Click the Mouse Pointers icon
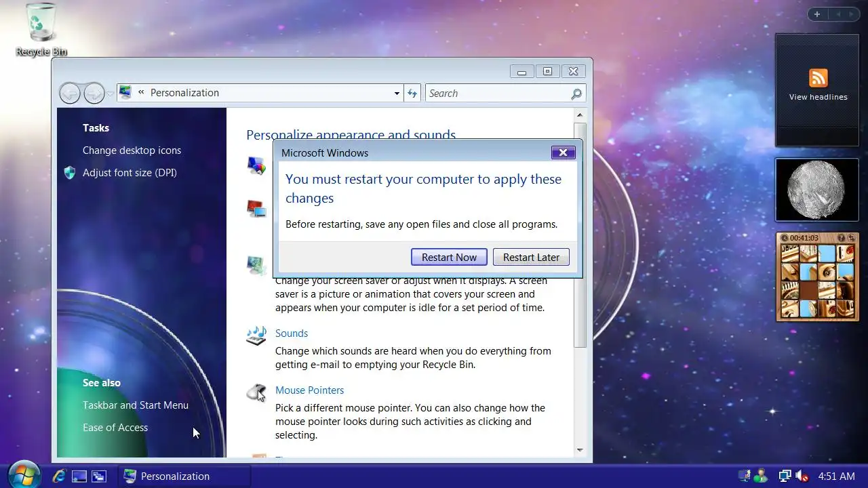The width and height of the screenshot is (868, 488). [x=256, y=392]
